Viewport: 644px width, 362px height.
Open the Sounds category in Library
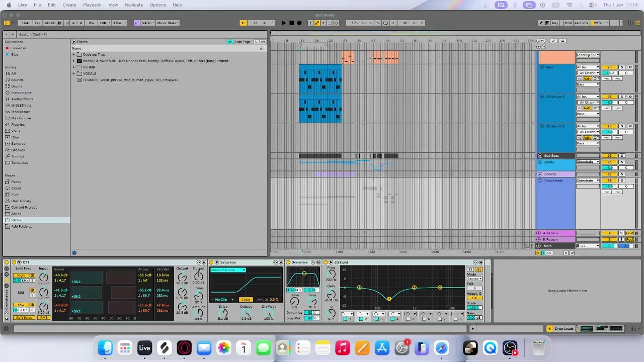pos(17,80)
